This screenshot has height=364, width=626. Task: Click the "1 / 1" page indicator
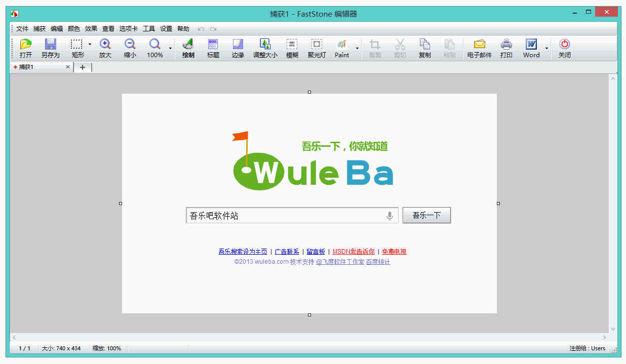[x=24, y=348]
